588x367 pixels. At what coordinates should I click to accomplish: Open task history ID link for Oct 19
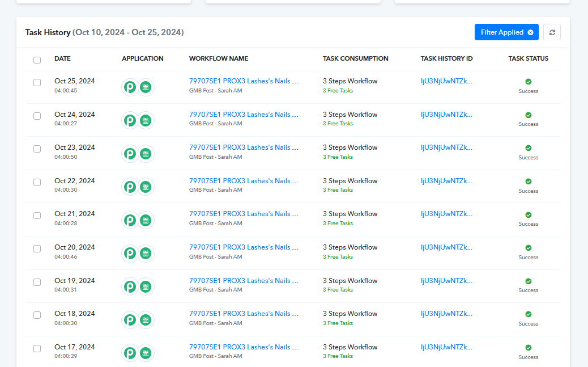[446, 281]
